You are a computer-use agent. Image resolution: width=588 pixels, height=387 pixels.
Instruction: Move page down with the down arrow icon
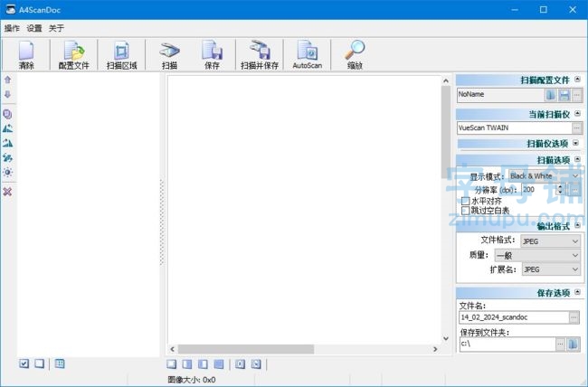click(7, 94)
